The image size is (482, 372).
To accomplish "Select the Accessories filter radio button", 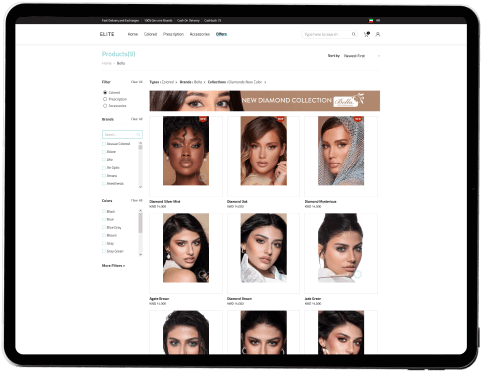I will point(105,106).
